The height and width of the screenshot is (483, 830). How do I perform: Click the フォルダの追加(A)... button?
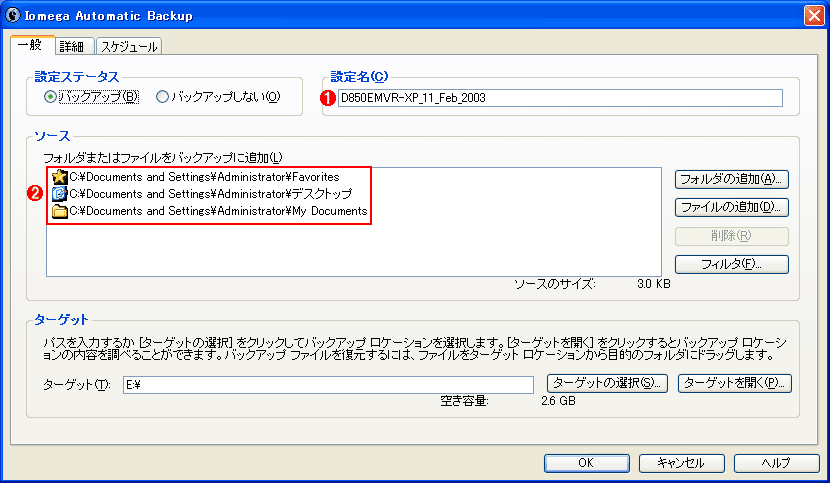coord(732,179)
